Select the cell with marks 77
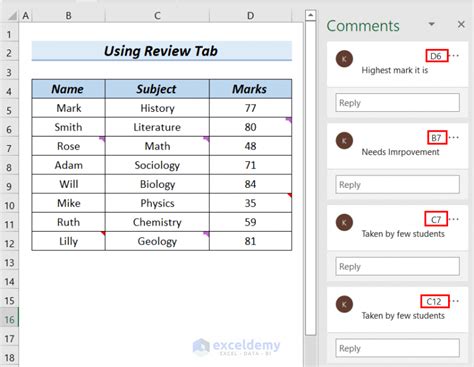 250,108
